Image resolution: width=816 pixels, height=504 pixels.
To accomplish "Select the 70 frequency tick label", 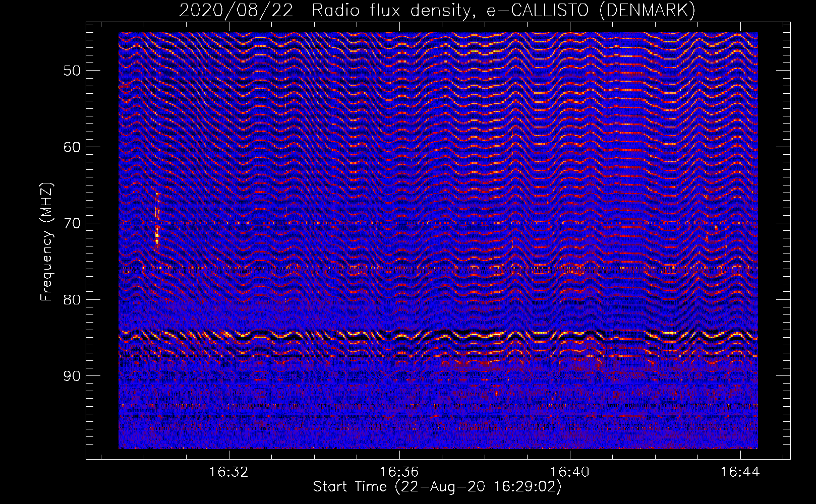I will point(72,223).
